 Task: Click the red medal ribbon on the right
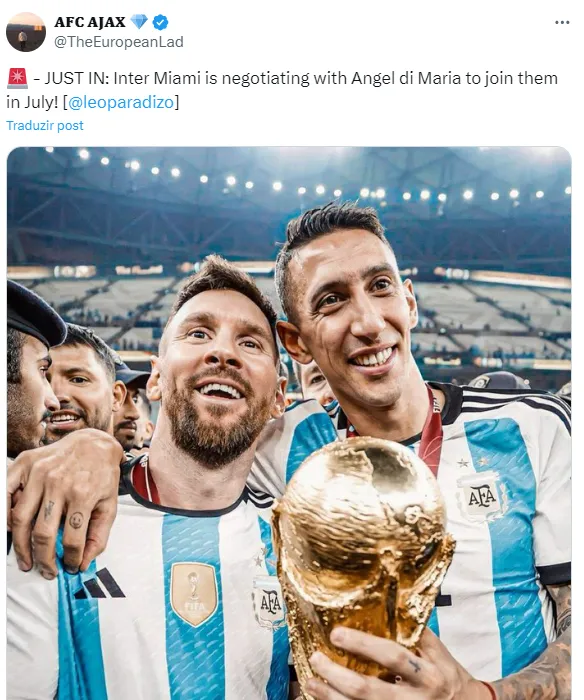pos(431,431)
